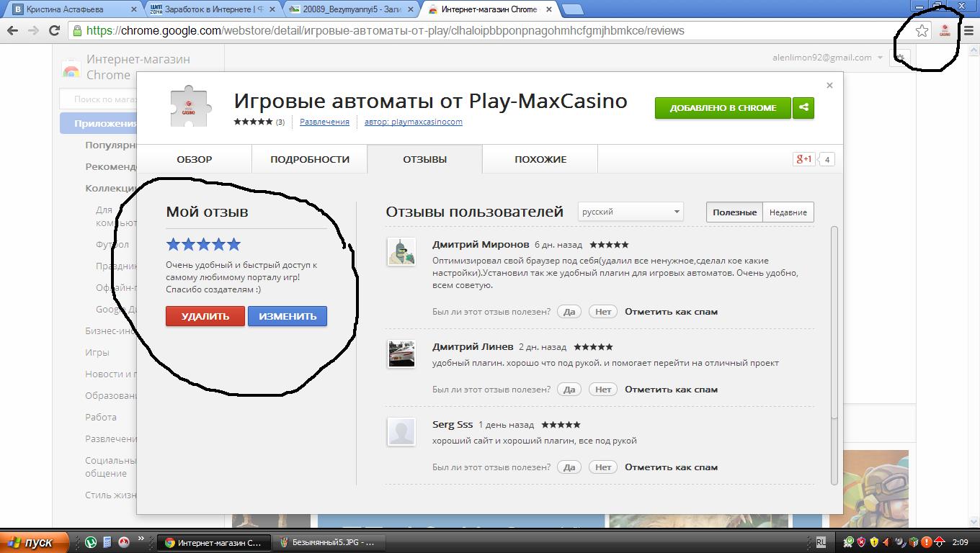Click the browser forward arrow
Image resolution: width=980 pixels, height=553 pixels.
click(33, 30)
